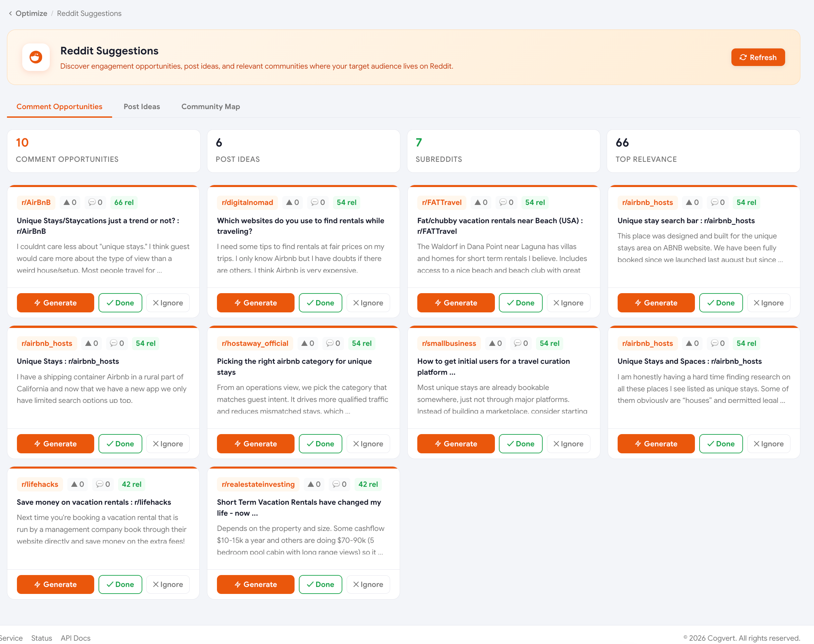814x644 pixels.
Task: Click comment bubble icon on r/smallbusiness card
Action: [x=517, y=343]
